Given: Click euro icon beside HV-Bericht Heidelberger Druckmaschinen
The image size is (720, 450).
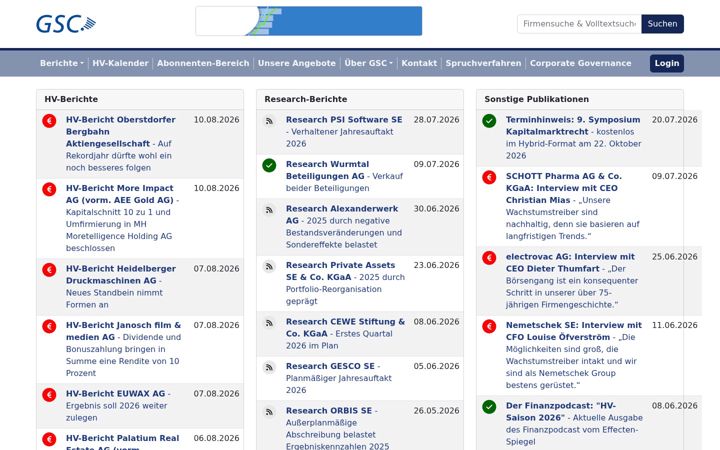Looking at the screenshot, I should pyautogui.click(x=49, y=270).
